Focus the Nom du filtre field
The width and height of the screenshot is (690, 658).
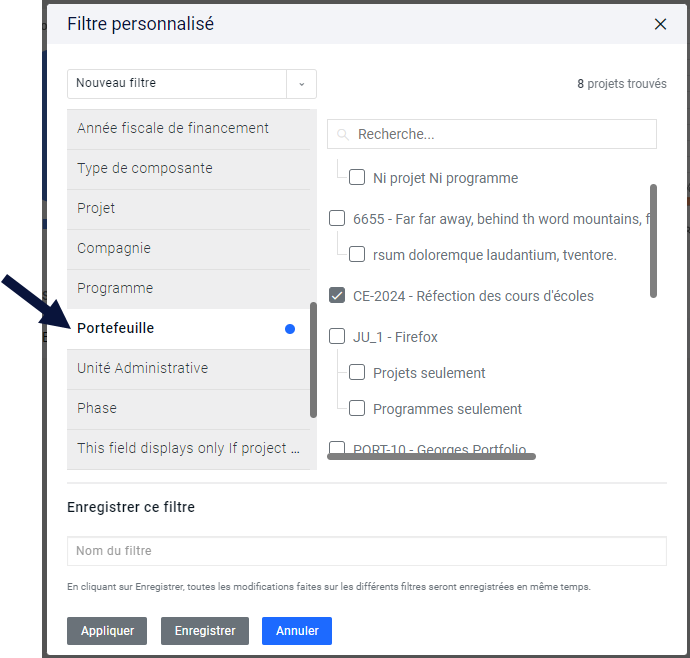point(367,551)
